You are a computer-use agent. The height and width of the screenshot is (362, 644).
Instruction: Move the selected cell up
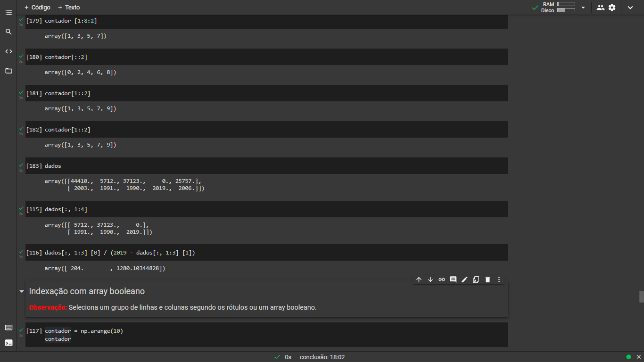pos(419,280)
